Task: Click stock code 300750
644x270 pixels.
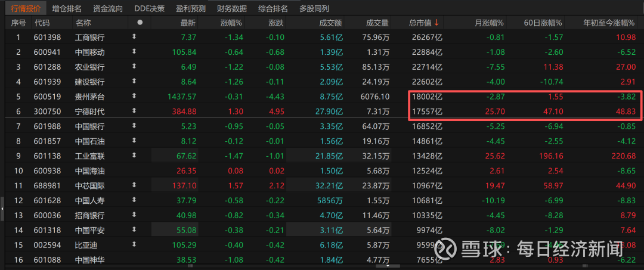Action: click(47, 111)
